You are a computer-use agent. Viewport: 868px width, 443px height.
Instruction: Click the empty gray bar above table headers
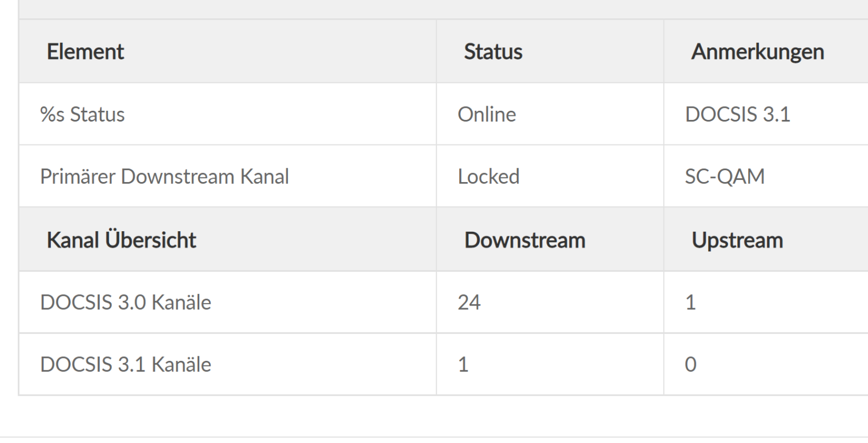[x=434, y=9]
